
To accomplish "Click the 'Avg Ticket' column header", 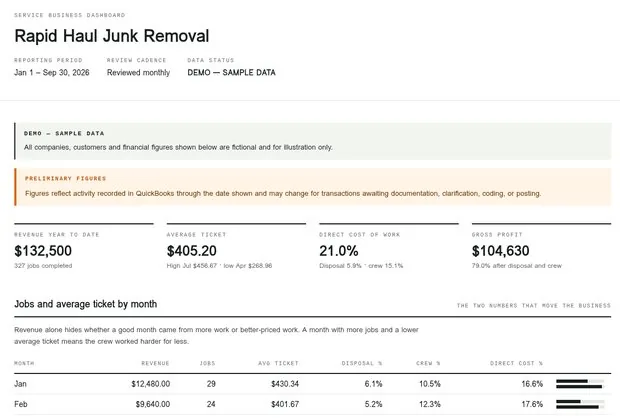I will pyautogui.click(x=278, y=363).
